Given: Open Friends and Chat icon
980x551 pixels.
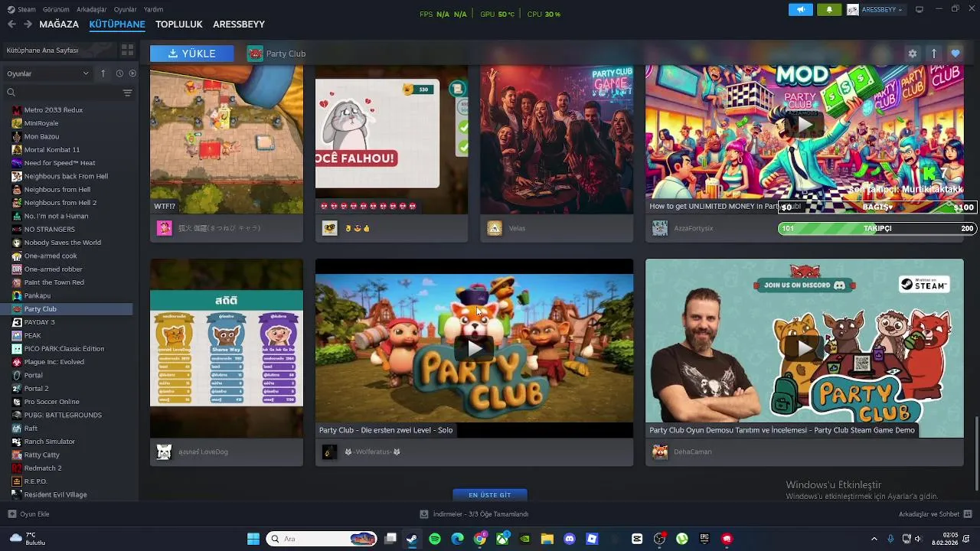Looking at the screenshot, I should [968, 514].
